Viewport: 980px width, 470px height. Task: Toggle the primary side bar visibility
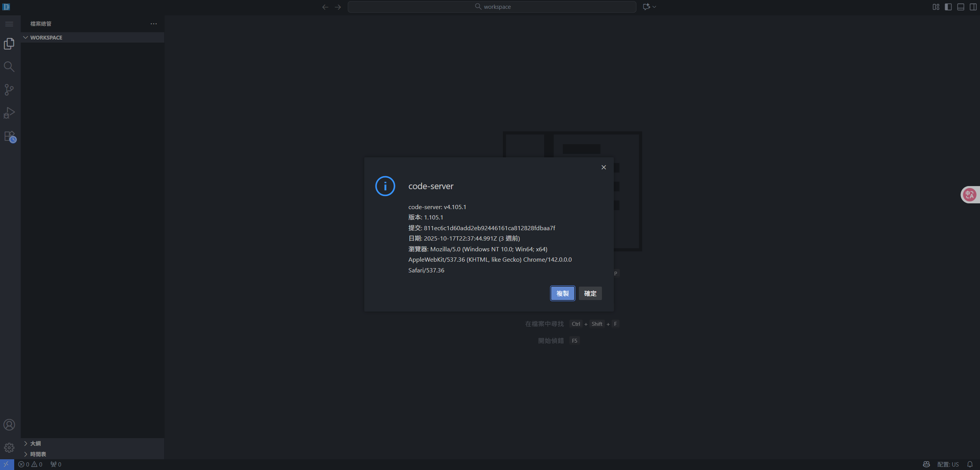pos(948,7)
